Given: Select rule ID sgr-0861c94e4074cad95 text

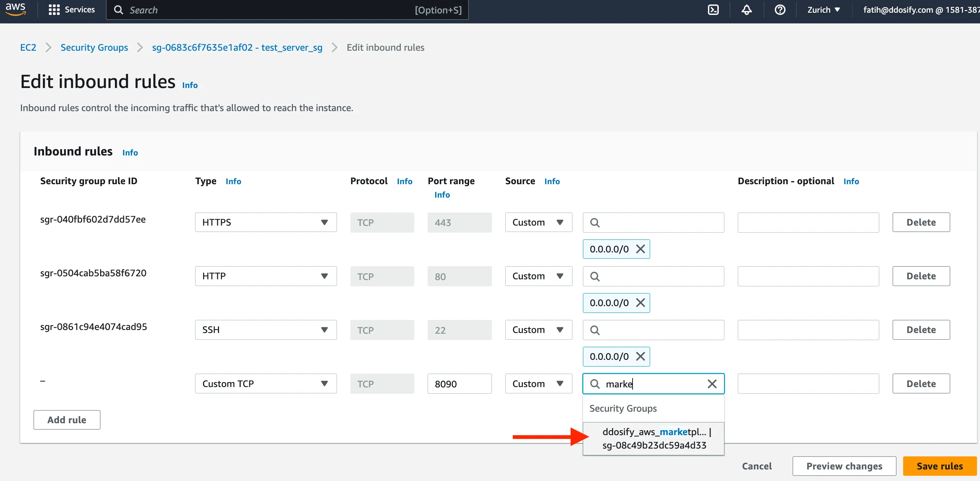Looking at the screenshot, I should [94, 327].
